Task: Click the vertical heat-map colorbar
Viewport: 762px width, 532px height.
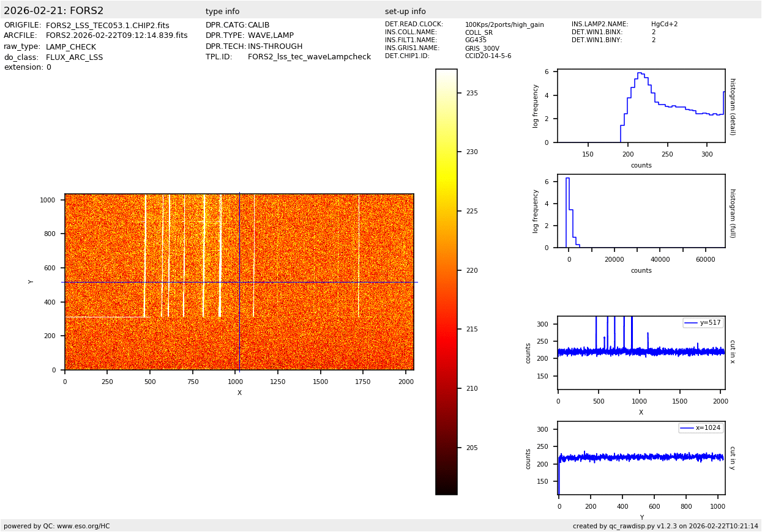Action: 446,282
